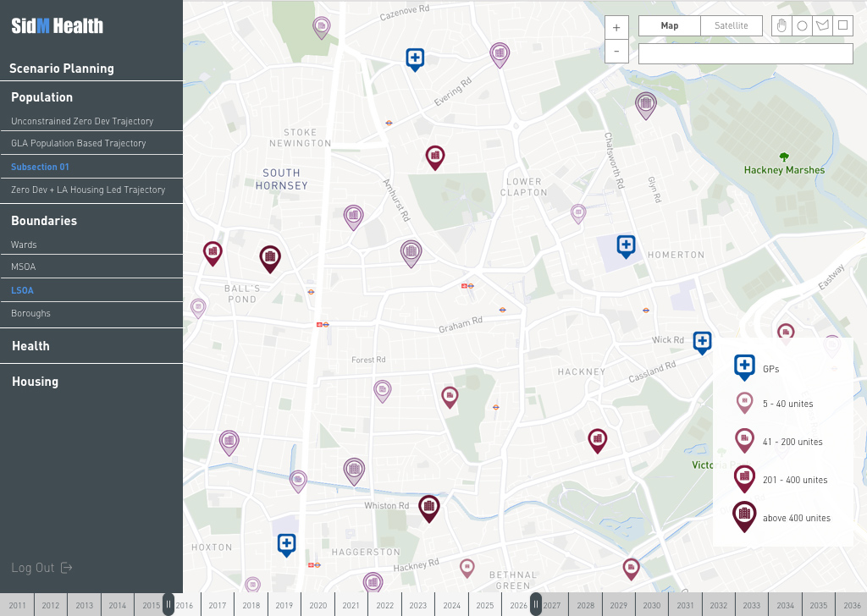Select the polygon drawing tool
This screenshot has width=867, height=616.
pyautogui.click(x=822, y=25)
